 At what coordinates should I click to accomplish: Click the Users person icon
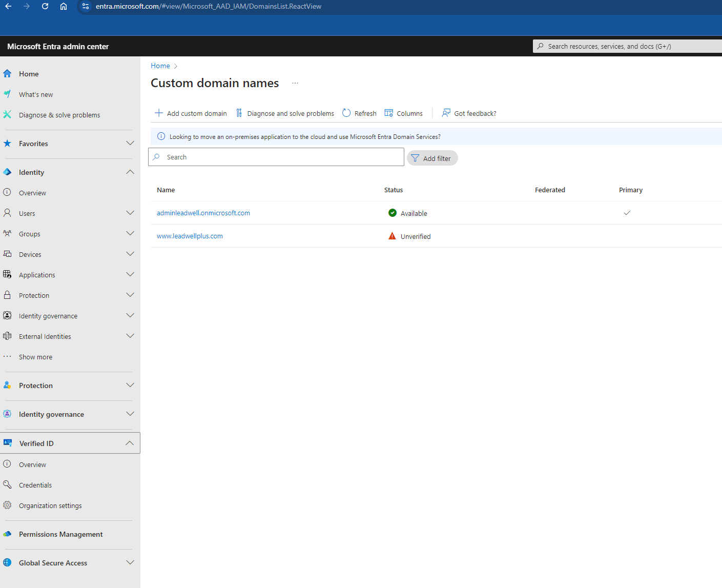coord(7,213)
